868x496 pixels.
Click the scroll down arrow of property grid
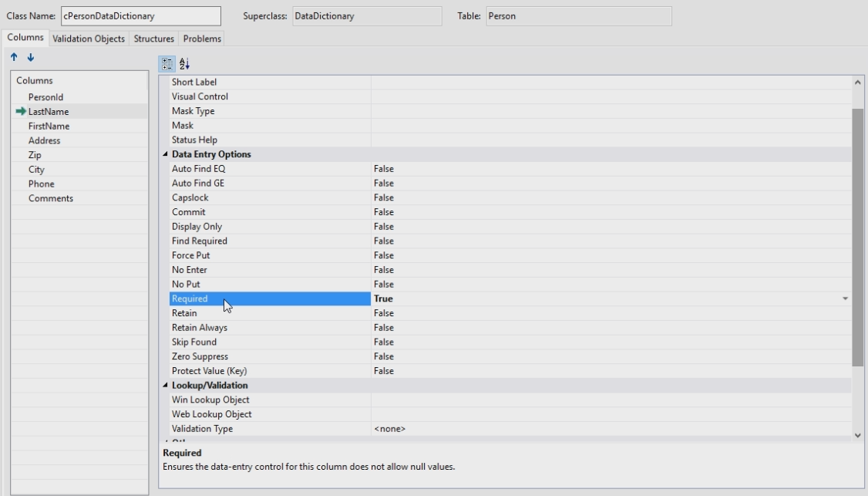(859, 435)
